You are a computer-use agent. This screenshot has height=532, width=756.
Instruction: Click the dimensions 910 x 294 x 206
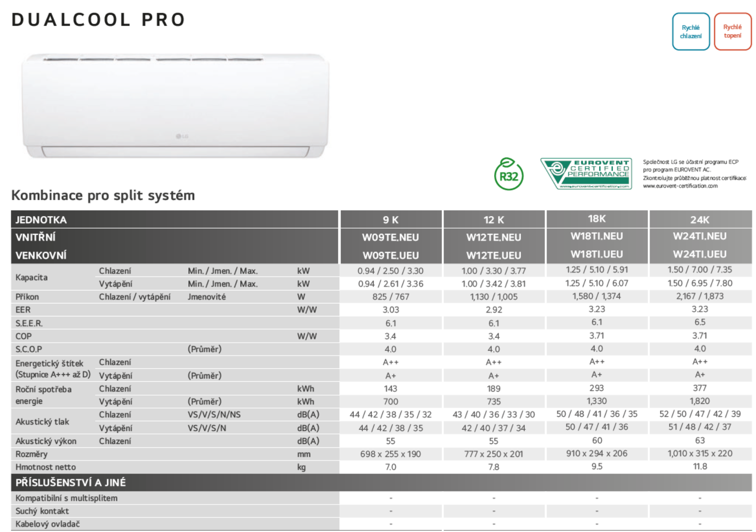click(x=597, y=453)
